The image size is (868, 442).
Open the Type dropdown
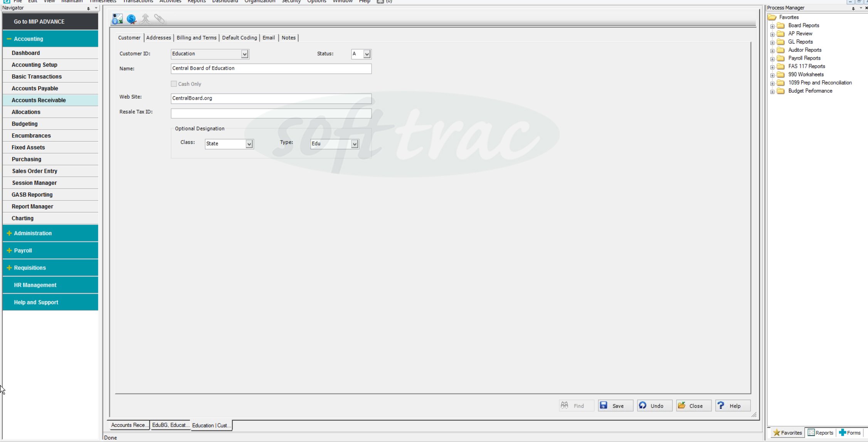pos(354,144)
